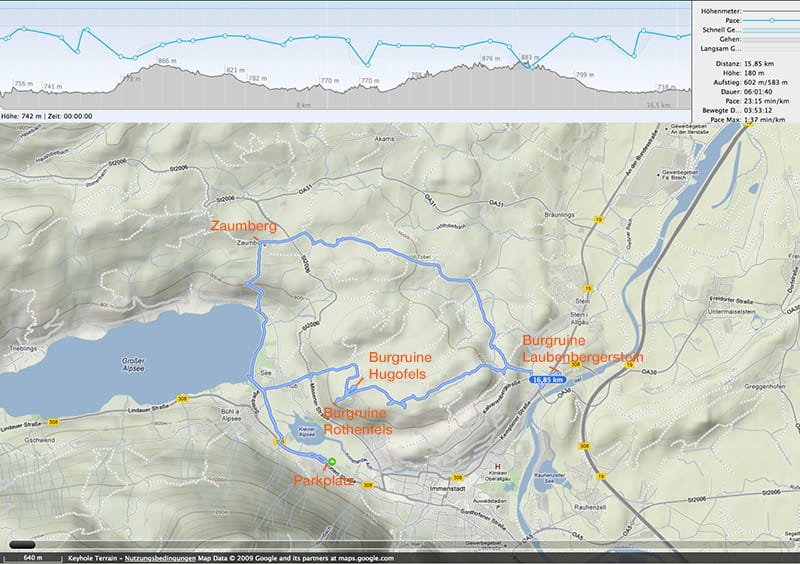The height and width of the screenshot is (564, 800).
Task: Click the Höhe: 742 m | Zeit: 00:00:00 readout
Action: [x=46, y=116]
